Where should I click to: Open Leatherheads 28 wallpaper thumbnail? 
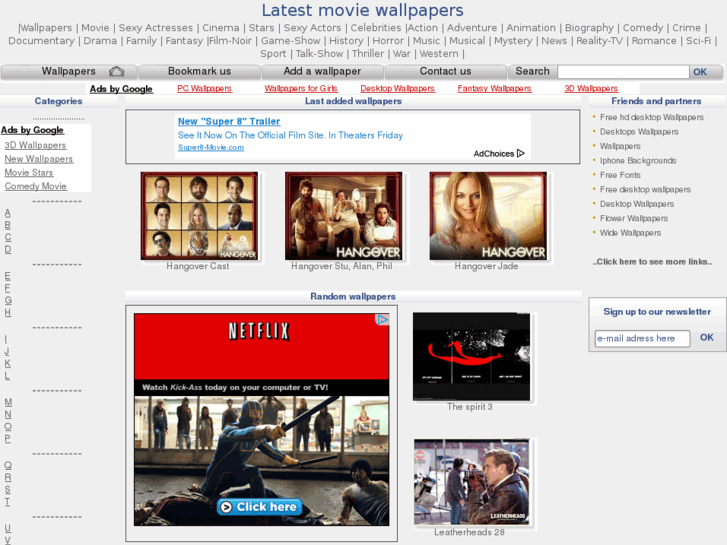(x=472, y=482)
